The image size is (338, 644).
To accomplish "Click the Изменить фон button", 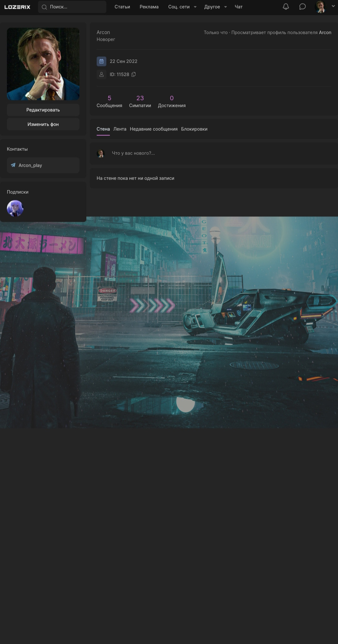I will tap(43, 124).
